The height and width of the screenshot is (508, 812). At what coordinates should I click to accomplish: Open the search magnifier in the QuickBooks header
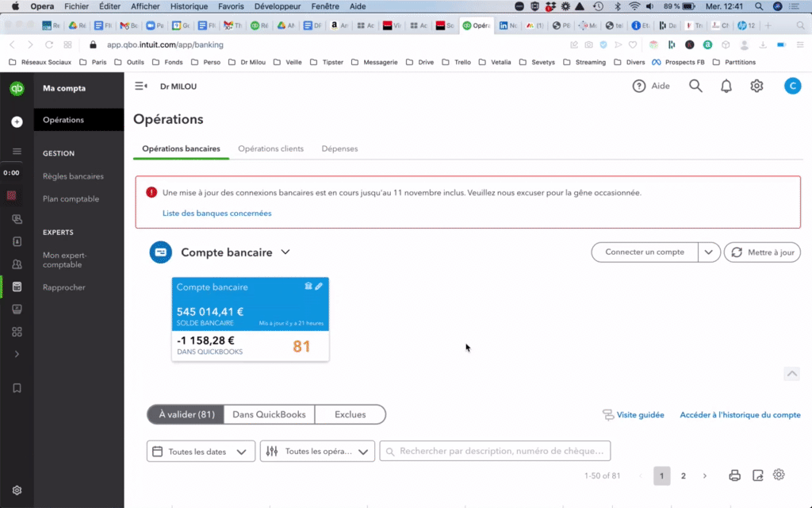tap(695, 86)
